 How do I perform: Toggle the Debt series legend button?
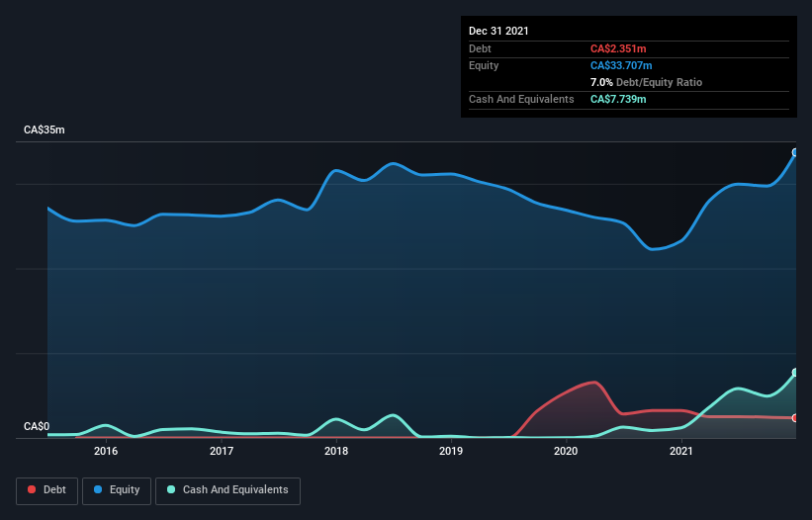[47, 490]
